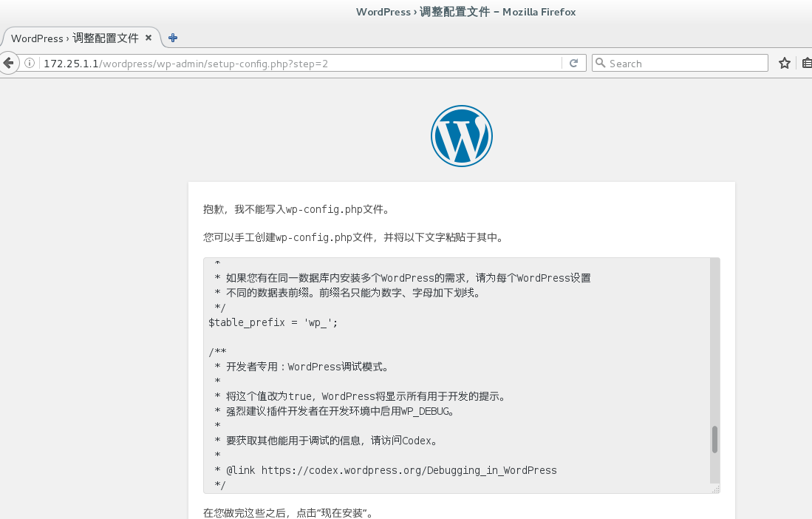Screen dimensions: 812x519
Task: Click the $table_prefix = 'wp_'; line
Action: 273,322
